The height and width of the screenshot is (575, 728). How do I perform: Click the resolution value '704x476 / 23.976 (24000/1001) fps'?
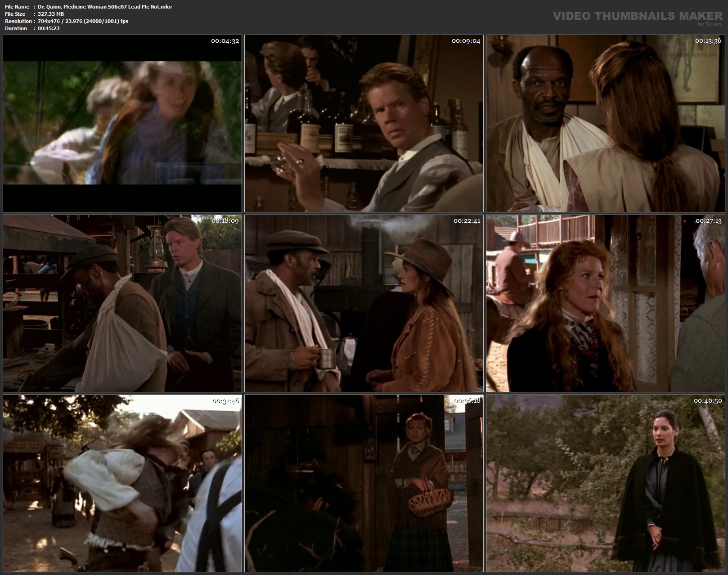83,21
